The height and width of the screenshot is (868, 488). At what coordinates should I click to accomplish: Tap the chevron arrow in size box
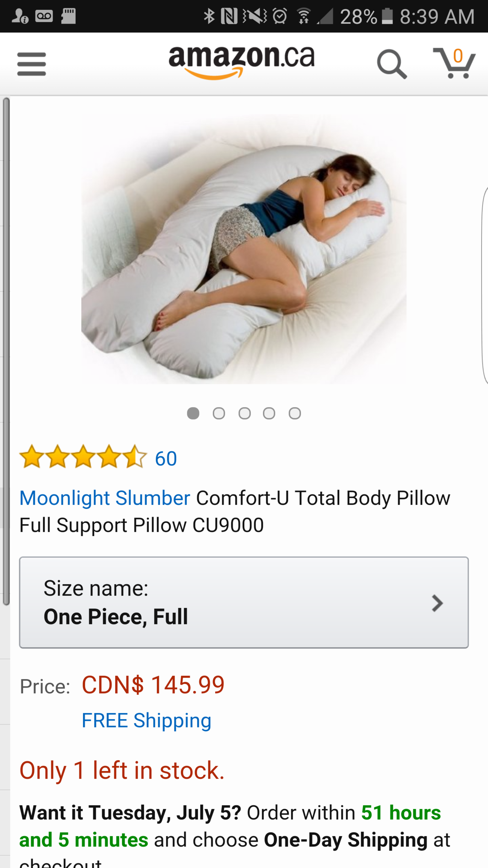[x=437, y=603]
